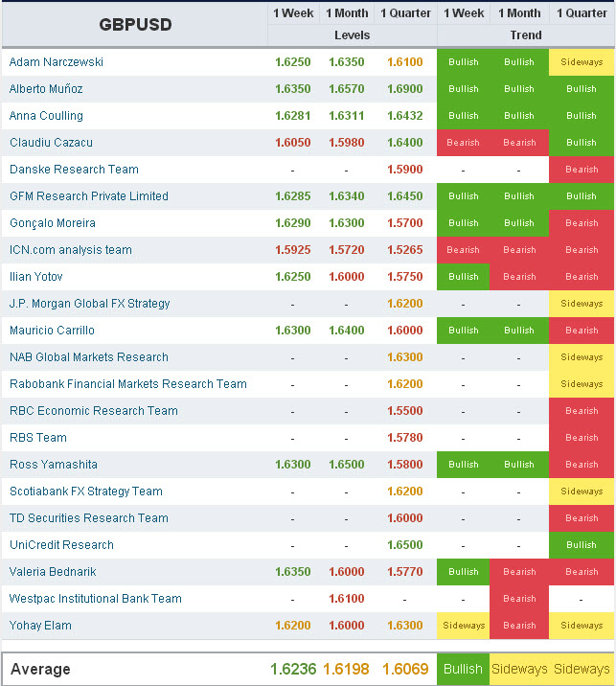This screenshot has width=616, height=686.
Task: Open Mauricio Carrillo analyst link
Action: 52,331
